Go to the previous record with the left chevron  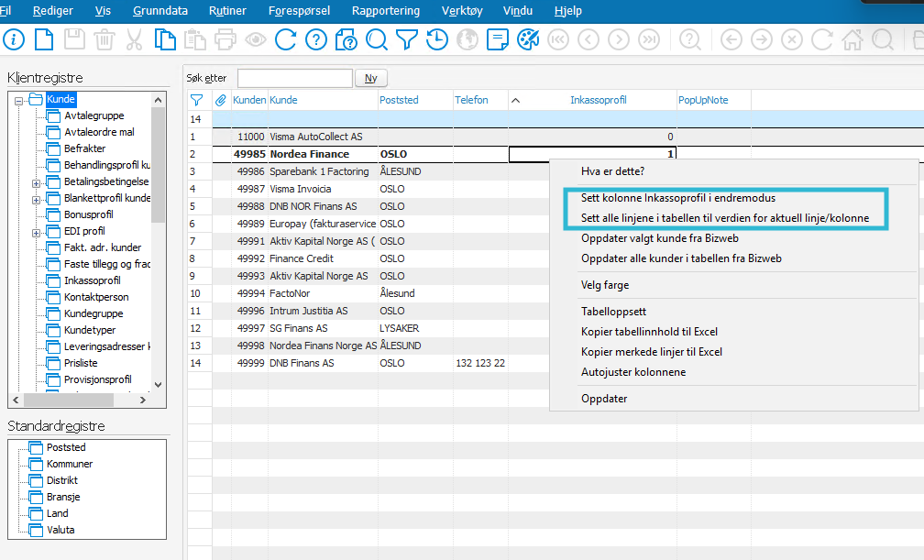pos(588,40)
